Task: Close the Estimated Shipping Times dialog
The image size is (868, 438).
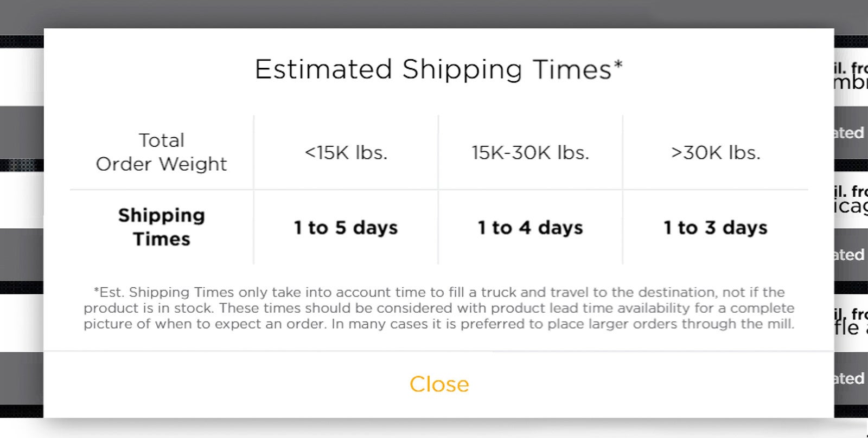Action: coord(439,384)
